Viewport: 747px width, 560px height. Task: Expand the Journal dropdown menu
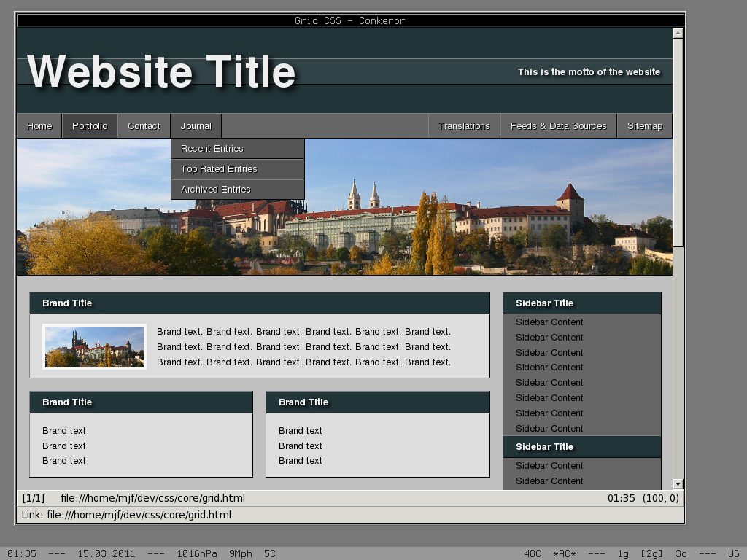(196, 126)
